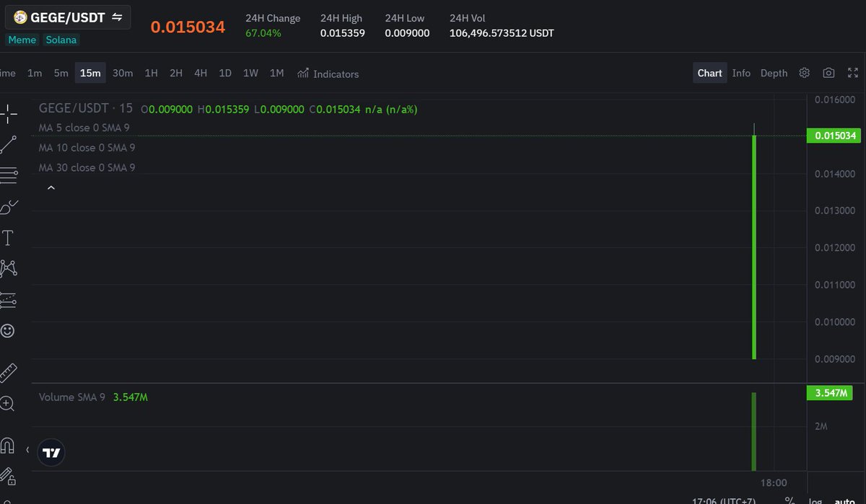Click the large orange price 0.015034

[188, 27]
